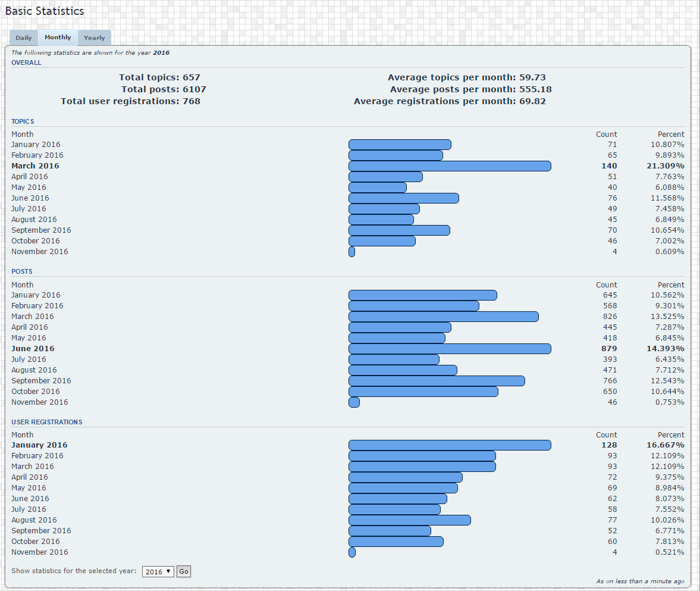This screenshot has height=591, width=700.
Task: Click 'Average posts per month: 555.18'
Action: click(x=471, y=89)
